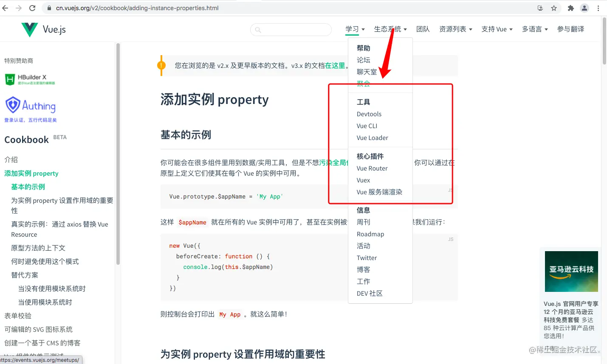Click the 添加实例 property page title
The image size is (607, 364).
(x=215, y=100)
